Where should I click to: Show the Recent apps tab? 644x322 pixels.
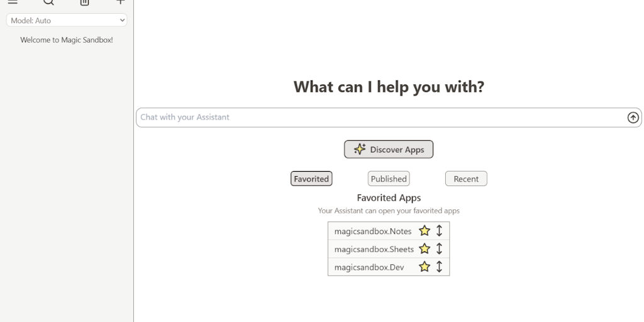pos(466,179)
